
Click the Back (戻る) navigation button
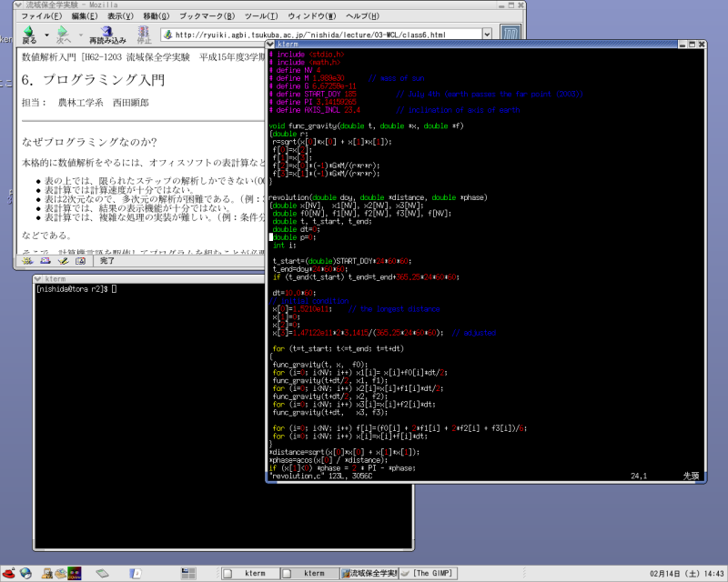pos(28,35)
